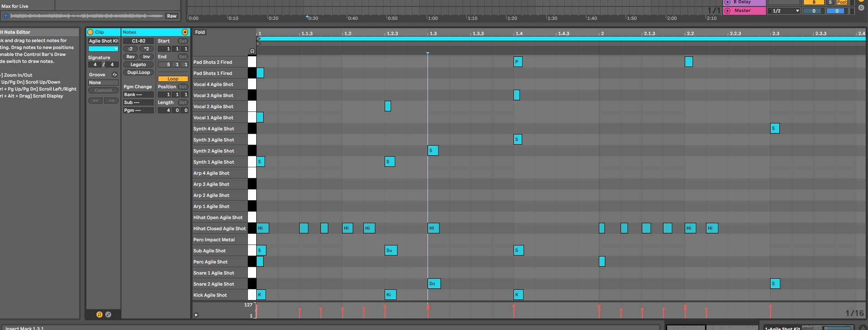Toggle the clip activator circle next to Clip
This screenshot has height=330, width=868.
[x=90, y=32]
